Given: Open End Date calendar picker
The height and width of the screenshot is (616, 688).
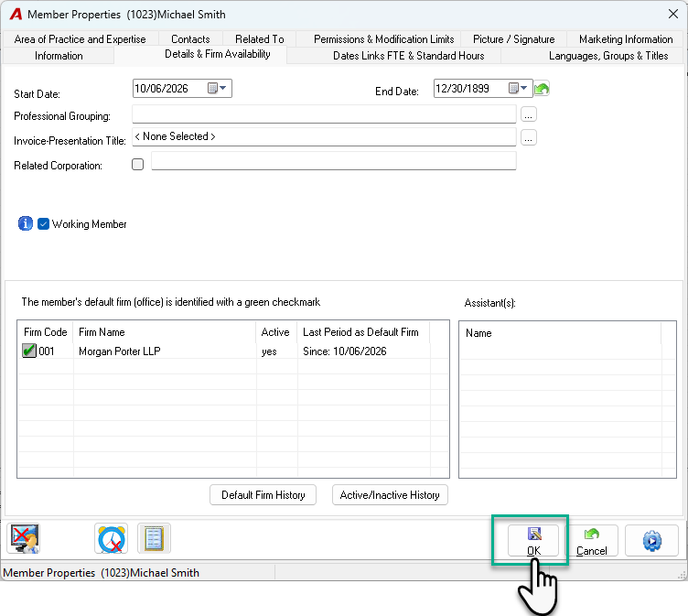Looking at the screenshot, I should (x=518, y=88).
